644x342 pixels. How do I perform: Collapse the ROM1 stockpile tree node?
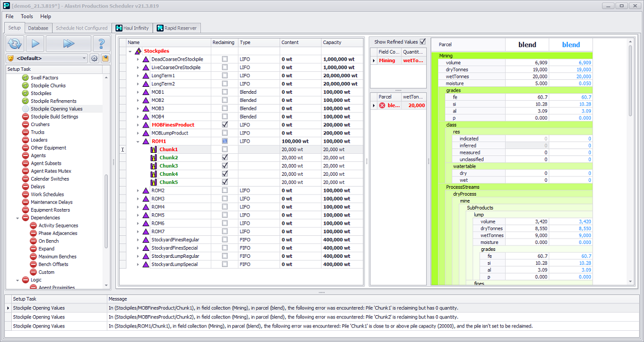pos(138,142)
